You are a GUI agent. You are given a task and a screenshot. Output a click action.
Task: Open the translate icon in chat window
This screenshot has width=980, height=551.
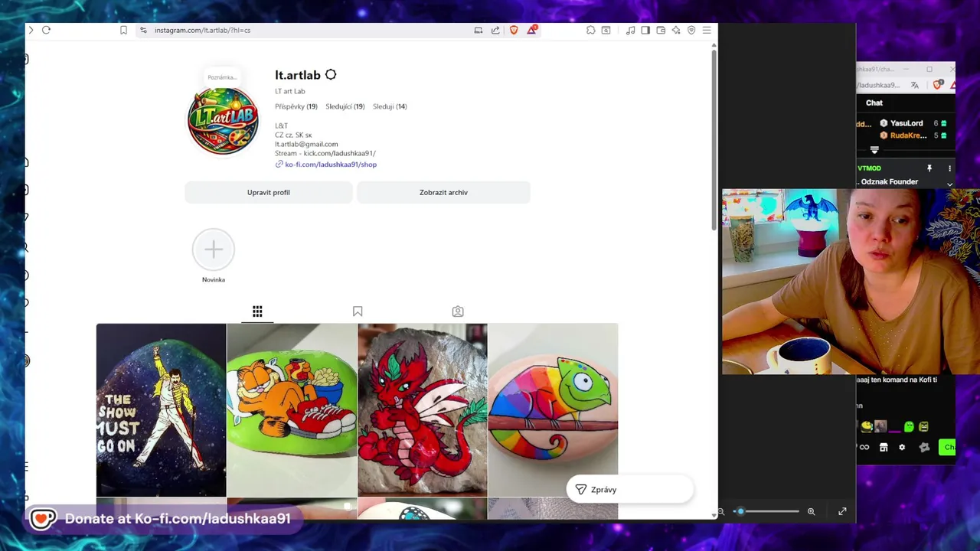tap(915, 85)
